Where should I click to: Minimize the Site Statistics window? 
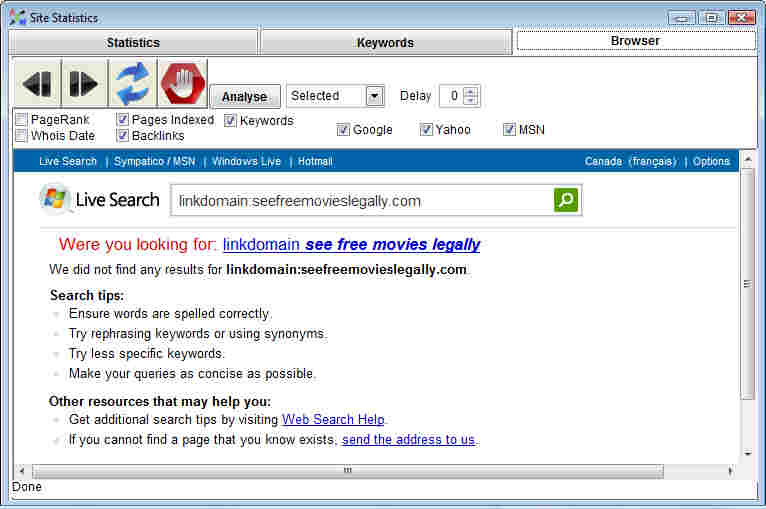point(681,18)
